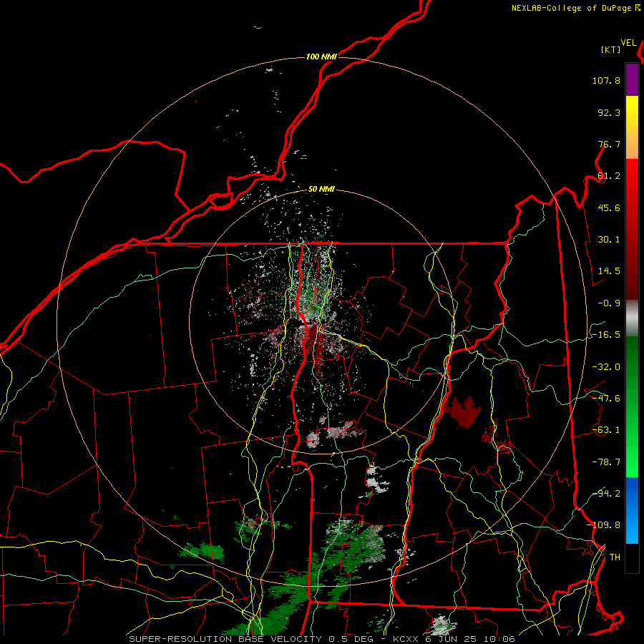This screenshot has width=644, height=644.
Task: Click the -109.8 velocity scale value
Action: click(x=603, y=525)
